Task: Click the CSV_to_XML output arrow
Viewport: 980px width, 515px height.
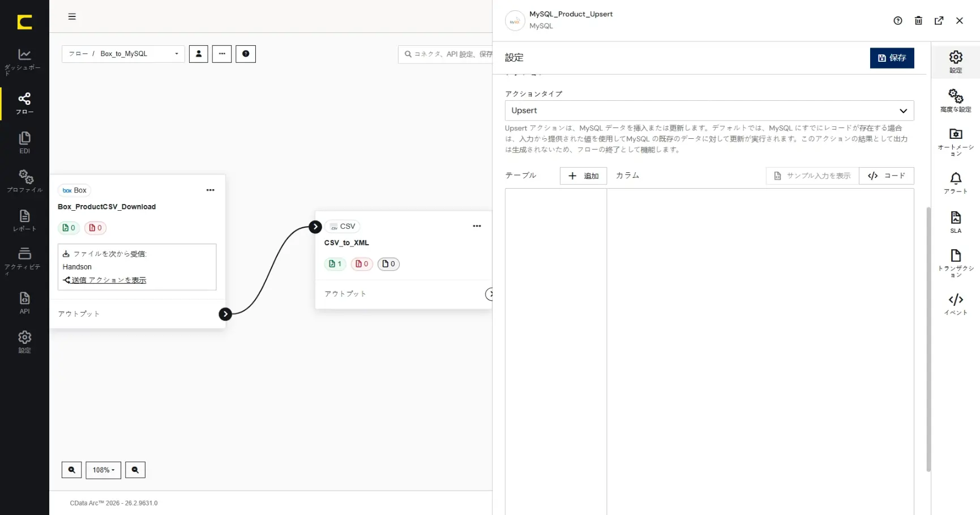Action: [x=490, y=294]
